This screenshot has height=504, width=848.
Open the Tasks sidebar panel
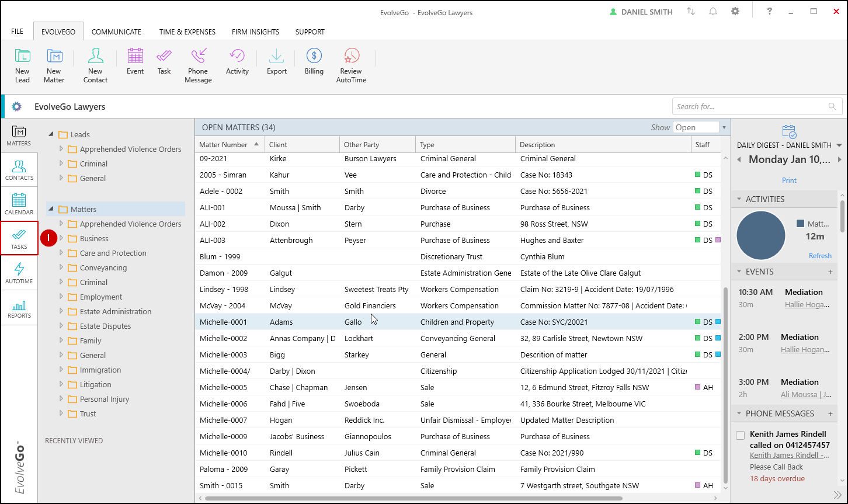(x=19, y=239)
